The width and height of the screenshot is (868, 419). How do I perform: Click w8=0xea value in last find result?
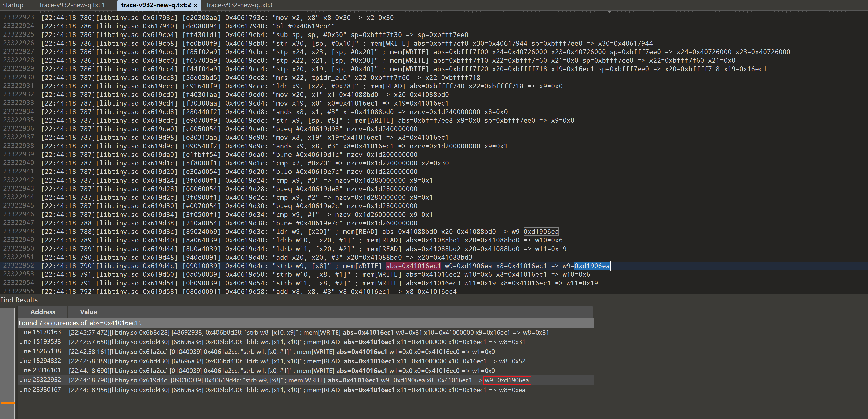point(512,390)
